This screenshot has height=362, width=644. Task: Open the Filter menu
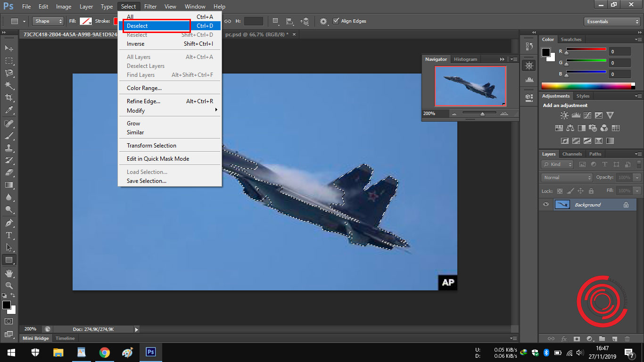click(x=150, y=7)
